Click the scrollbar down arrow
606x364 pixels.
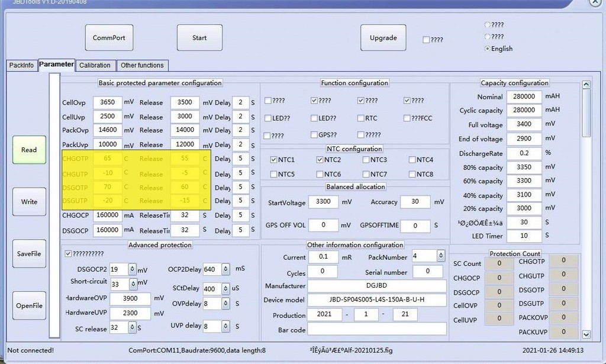pos(586,334)
